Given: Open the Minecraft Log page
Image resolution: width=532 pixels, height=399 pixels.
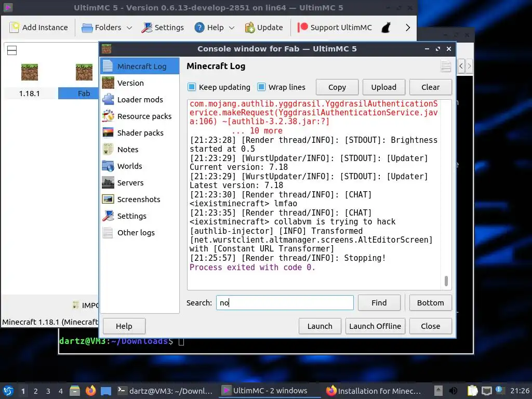Looking at the screenshot, I should pos(139,66).
